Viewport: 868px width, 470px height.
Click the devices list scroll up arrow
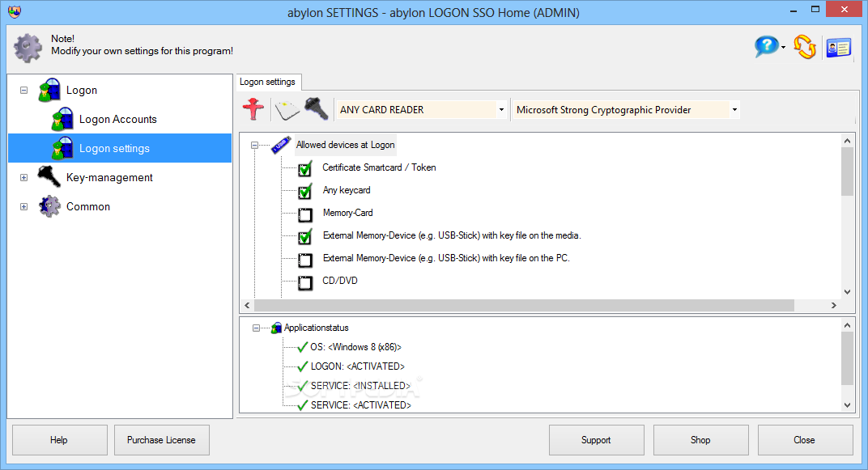pos(847,141)
